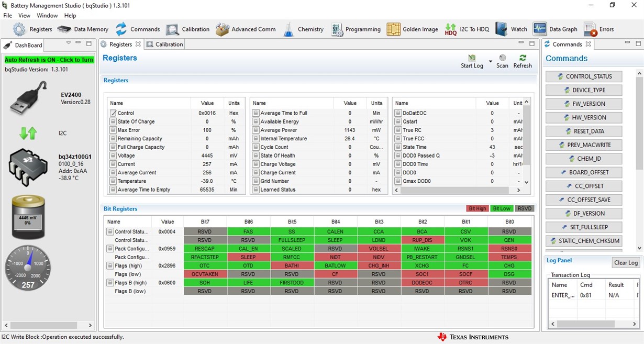Click the RSVD gray legend

pos(524,208)
